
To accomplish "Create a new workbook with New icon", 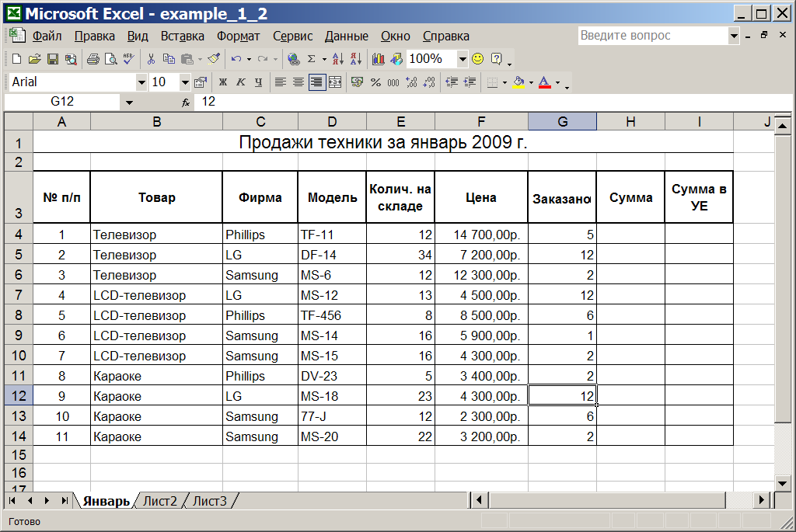I will click(16, 59).
